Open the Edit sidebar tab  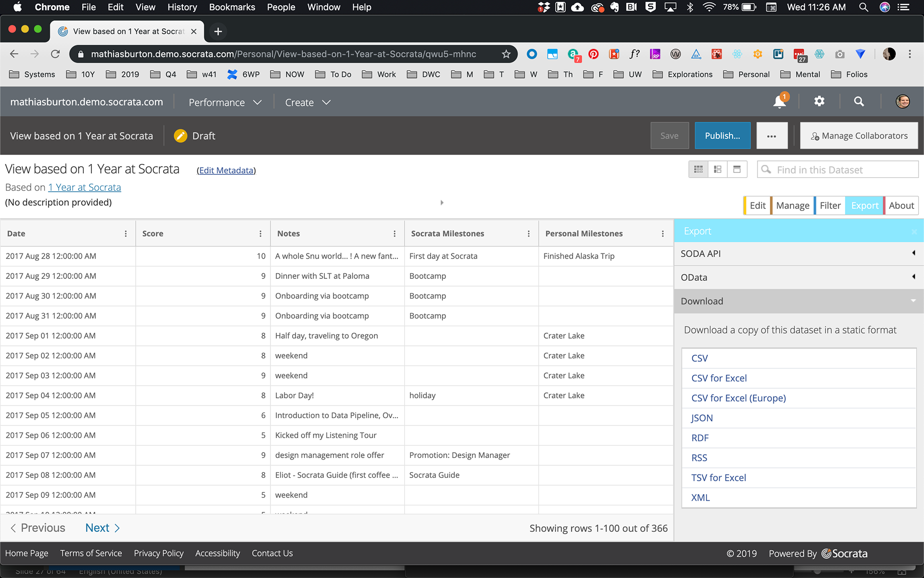point(757,206)
